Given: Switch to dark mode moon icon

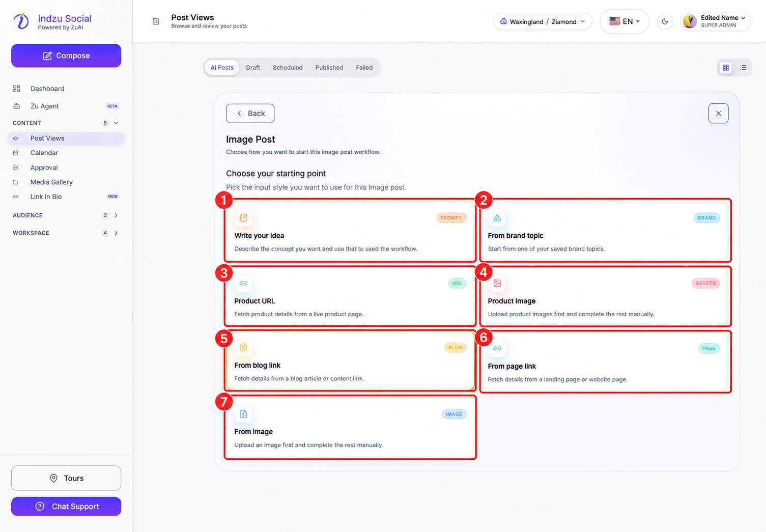Looking at the screenshot, I should tap(665, 21).
